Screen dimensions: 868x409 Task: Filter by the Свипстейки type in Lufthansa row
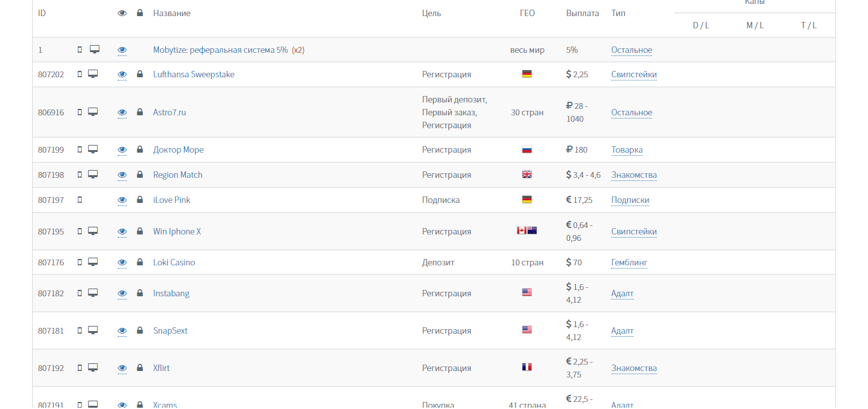coord(634,75)
